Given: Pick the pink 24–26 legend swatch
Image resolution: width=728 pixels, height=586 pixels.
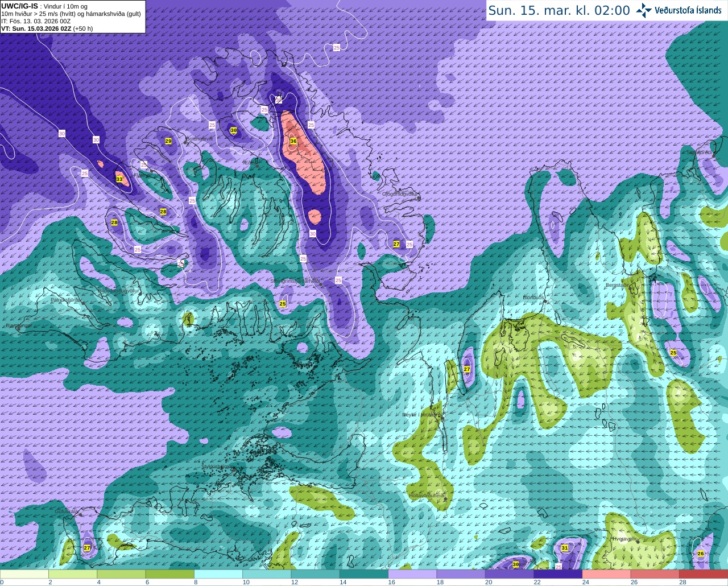Looking at the screenshot, I should (x=607, y=574).
